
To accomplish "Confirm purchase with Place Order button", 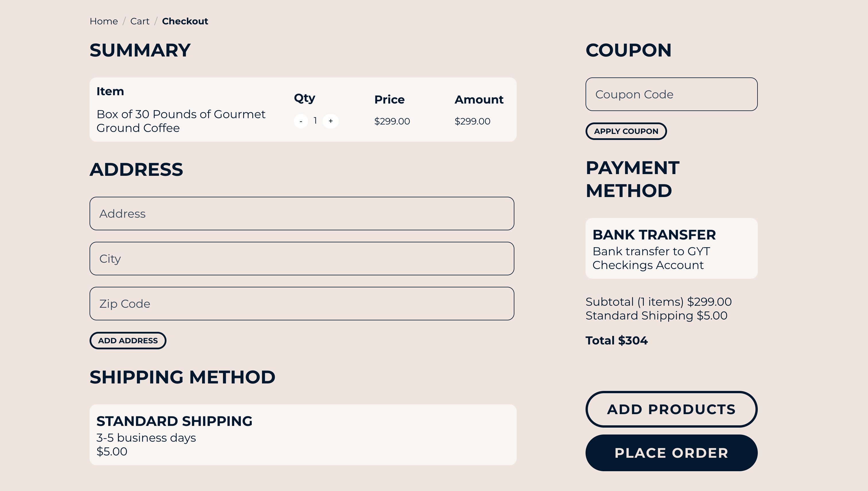I will (x=671, y=453).
